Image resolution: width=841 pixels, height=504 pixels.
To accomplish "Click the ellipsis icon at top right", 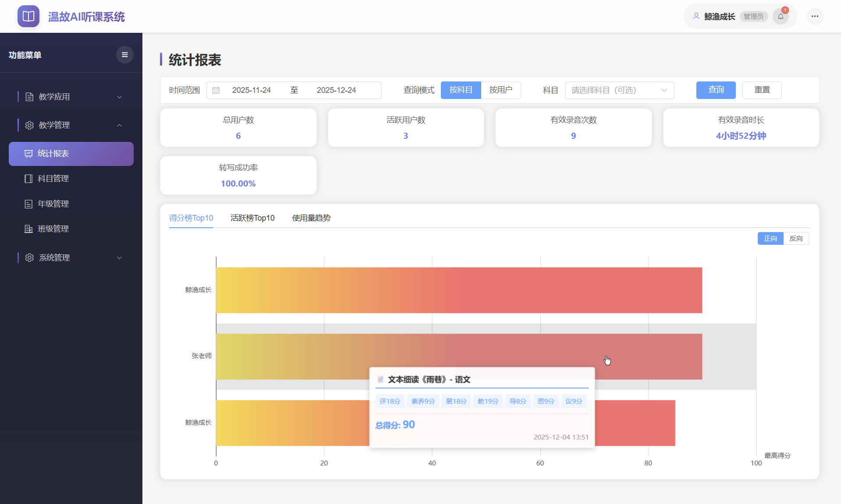I will coord(815,16).
